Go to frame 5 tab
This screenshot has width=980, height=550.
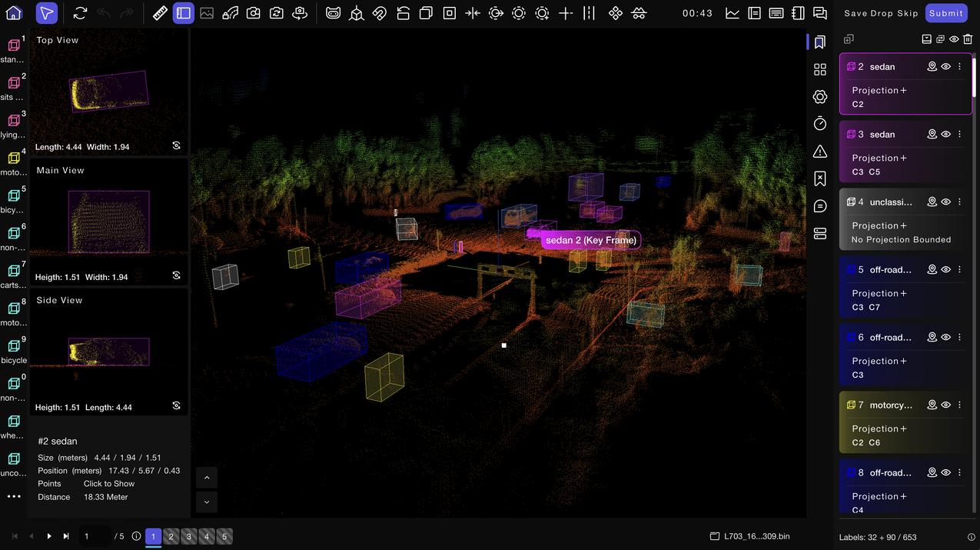224,536
